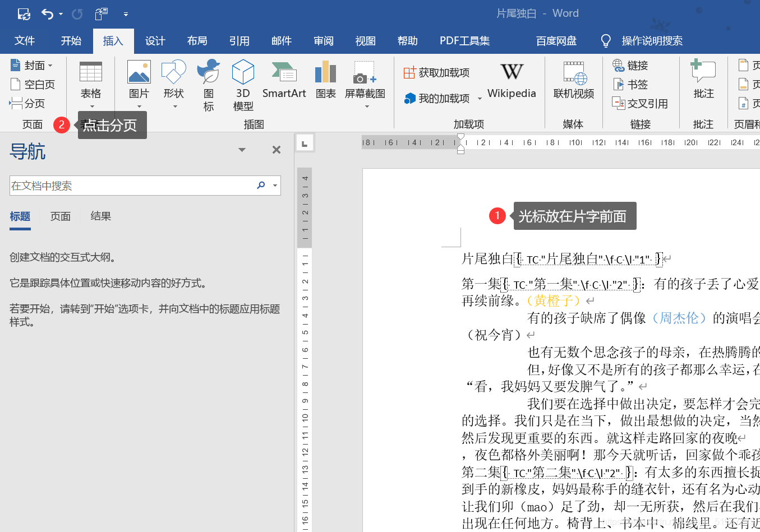Open the navigation pane options arrow
The height and width of the screenshot is (532, 760).
point(242,150)
